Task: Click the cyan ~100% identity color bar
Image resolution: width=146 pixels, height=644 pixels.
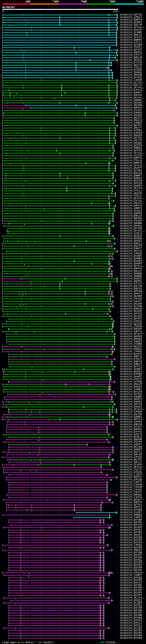Action: [130, 4]
